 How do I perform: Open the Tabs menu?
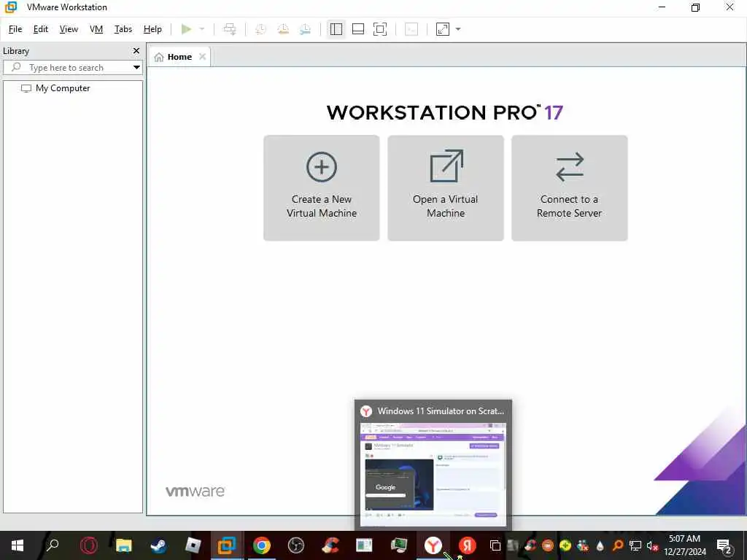tap(123, 29)
